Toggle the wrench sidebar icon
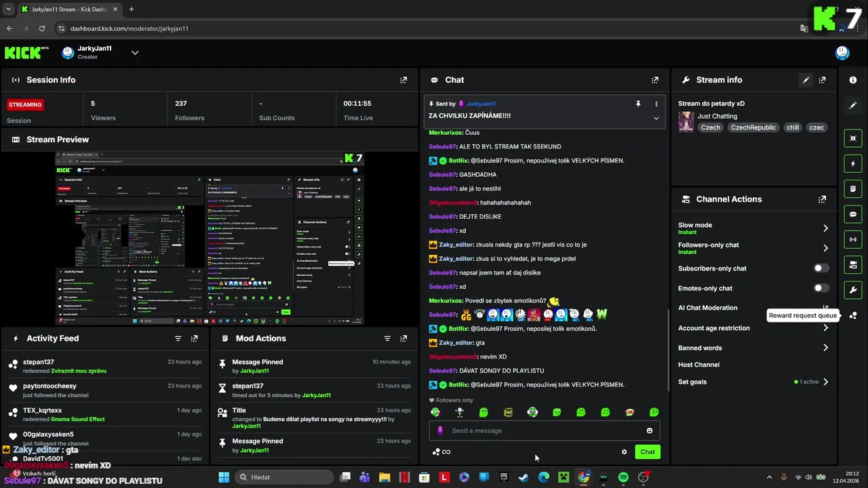This screenshot has width=868, height=488. coord(853,290)
